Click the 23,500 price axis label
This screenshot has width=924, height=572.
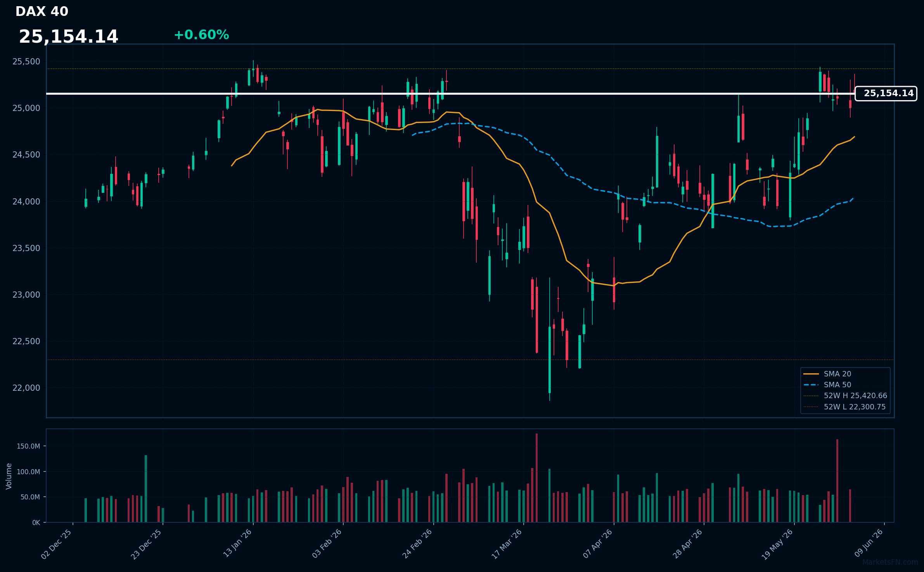click(26, 248)
